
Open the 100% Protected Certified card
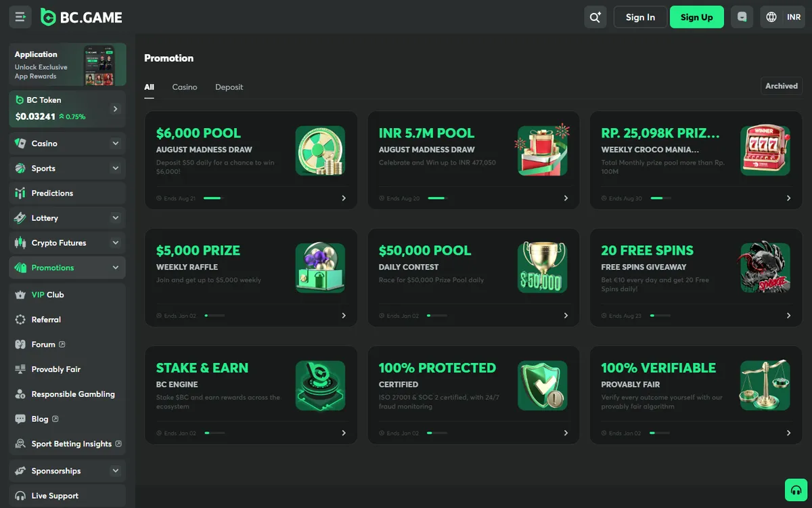point(474,396)
